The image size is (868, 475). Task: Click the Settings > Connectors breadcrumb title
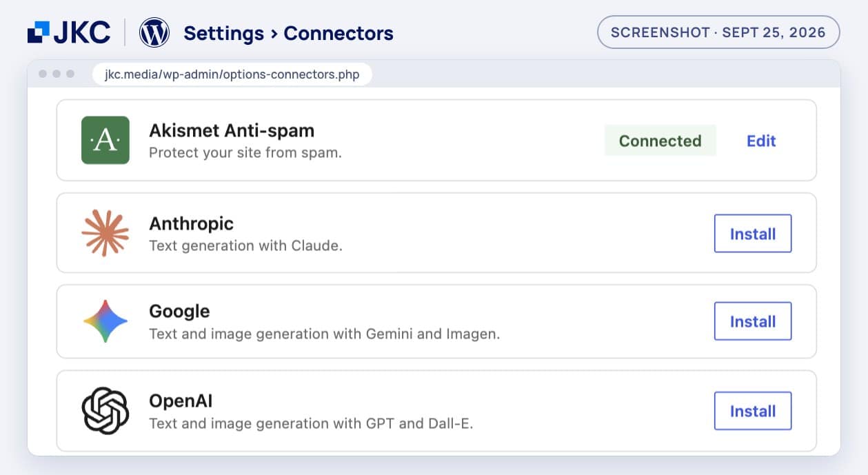288,33
